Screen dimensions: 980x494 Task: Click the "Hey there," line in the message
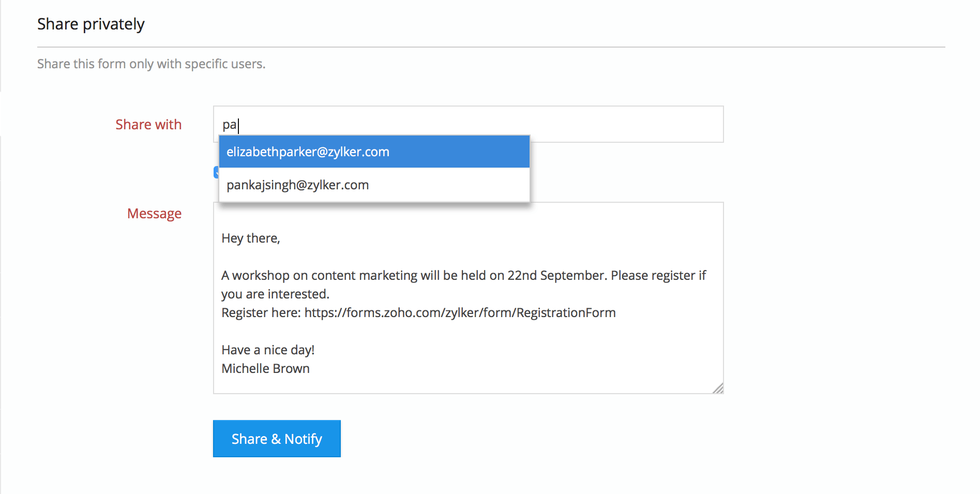(251, 238)
